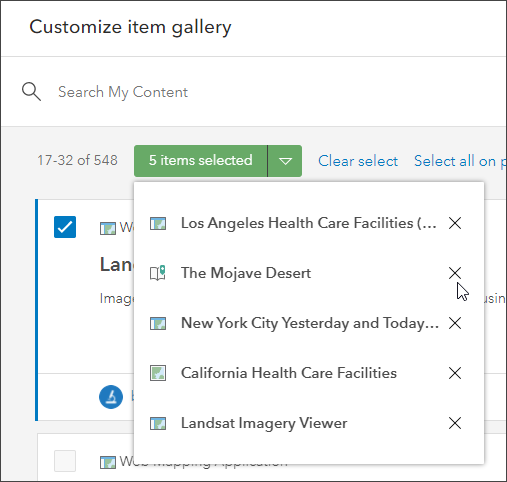
Task: Click the 5 items selected button
Action: pos(200,161)
